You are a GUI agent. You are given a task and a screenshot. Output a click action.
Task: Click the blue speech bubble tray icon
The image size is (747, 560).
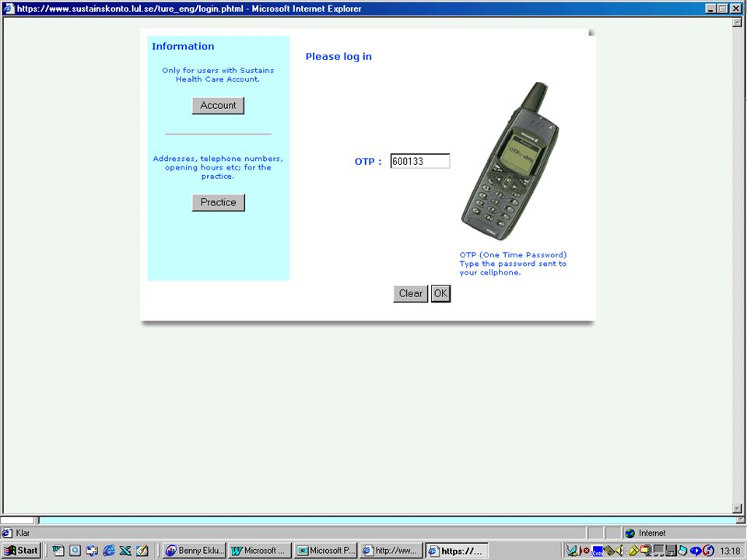point(696,551)
